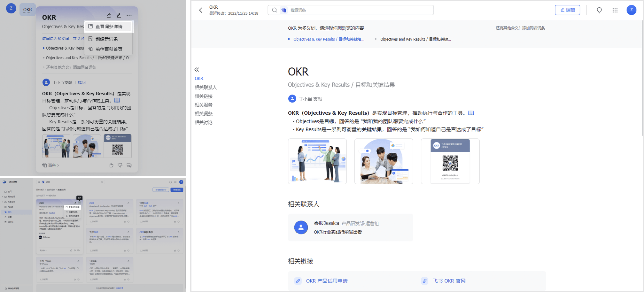Open the OKR 产品试用申请 link
This screenshot has height=292, width=644.
tap(327, 281)
